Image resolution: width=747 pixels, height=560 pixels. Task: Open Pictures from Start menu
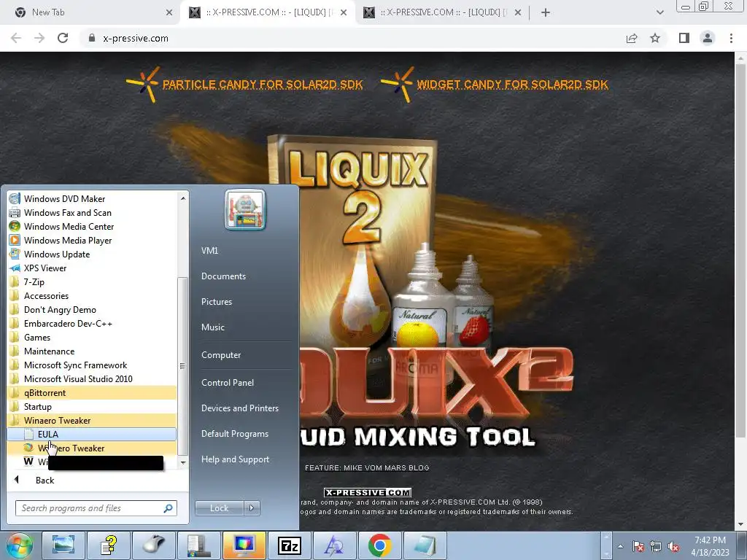tap(216, 301)
